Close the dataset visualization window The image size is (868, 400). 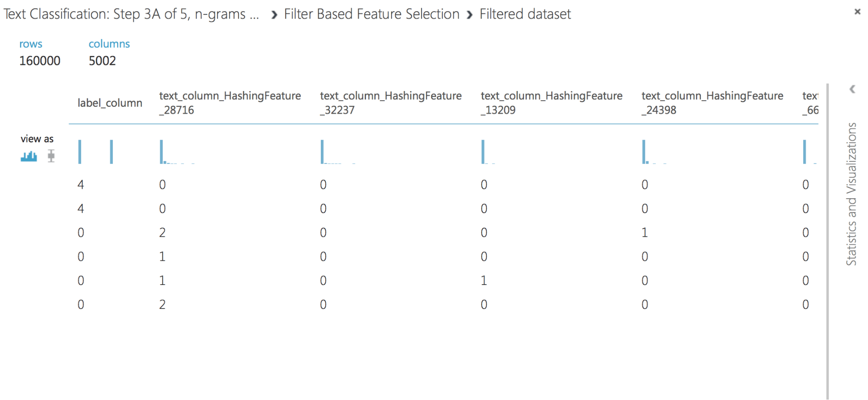[x=857, y=12]
